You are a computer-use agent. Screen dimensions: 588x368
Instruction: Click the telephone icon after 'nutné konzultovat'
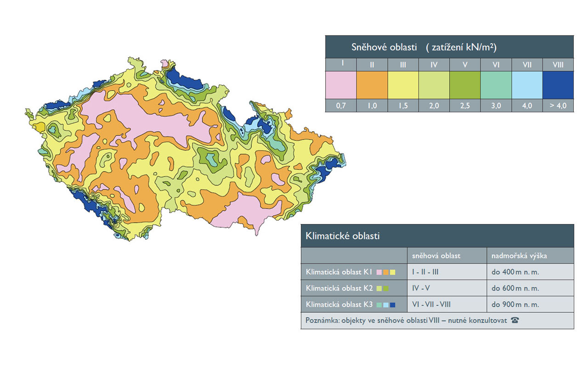coord(514,321)
